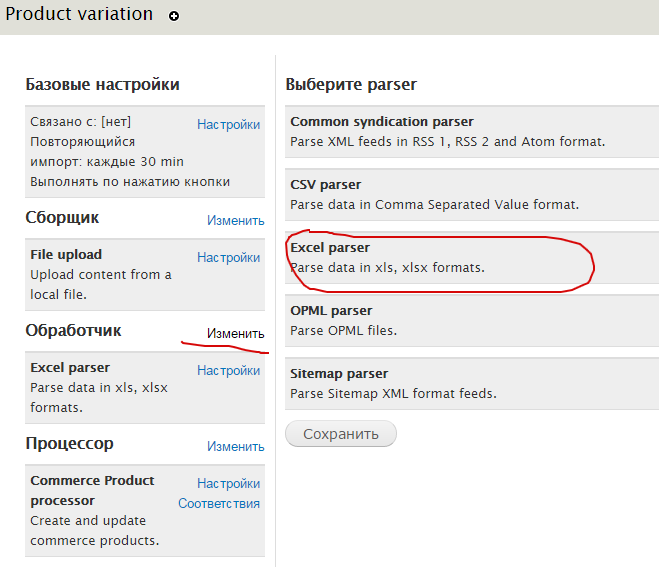The width and height of the screenshot is (659, 575).
Task: Open Настройки for Commerce Product processor
Action: (x=228, y=483)
